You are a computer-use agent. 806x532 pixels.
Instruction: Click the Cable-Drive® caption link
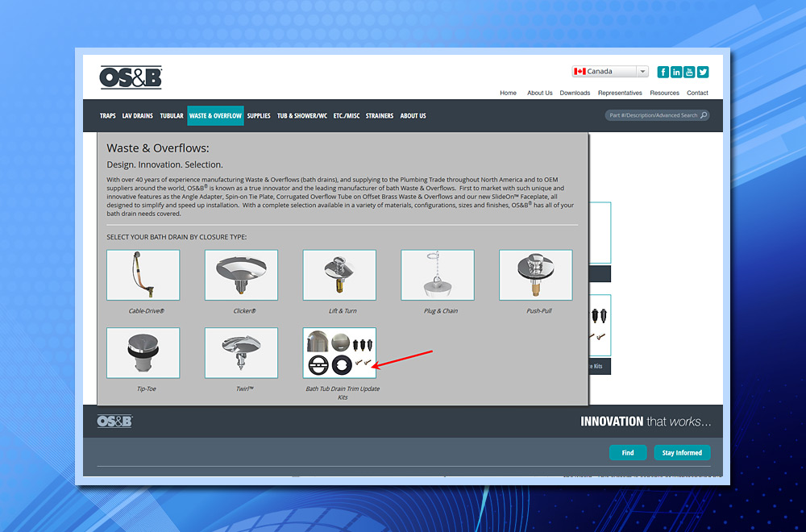(x=147, y=311)
